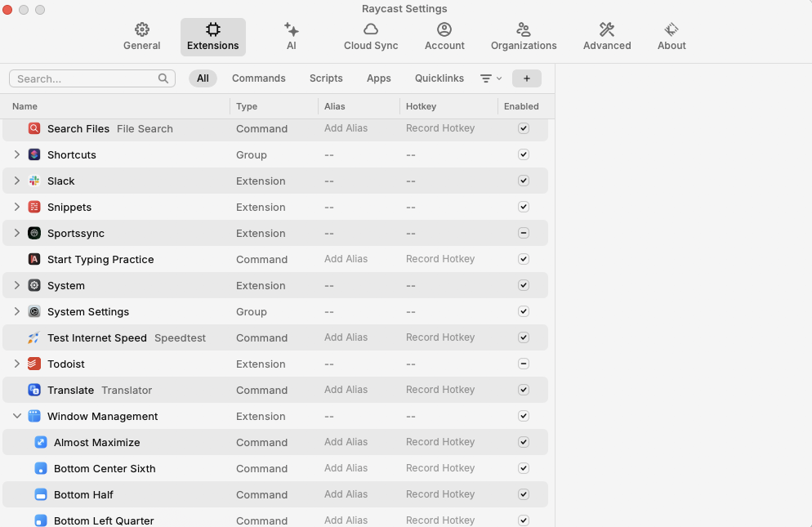Enable the Sportssync extension fully
This screenshot has height=527, width=812.
click(x=524, y=233)
